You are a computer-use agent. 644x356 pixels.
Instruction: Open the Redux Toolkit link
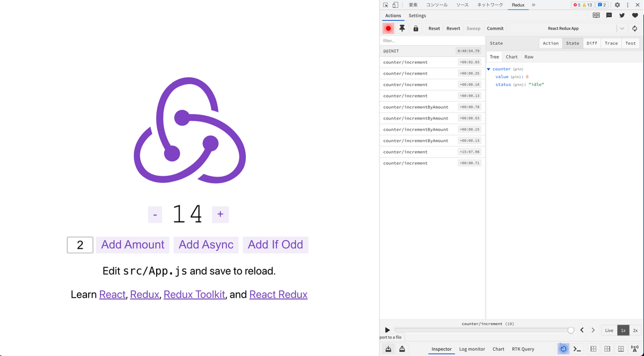coord(194,294)
